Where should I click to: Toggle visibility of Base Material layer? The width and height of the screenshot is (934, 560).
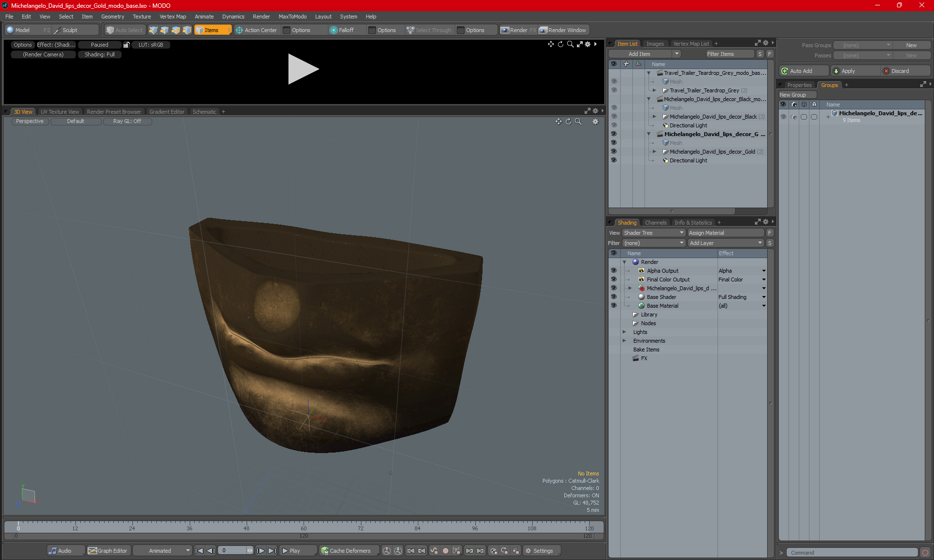(614, 306)
